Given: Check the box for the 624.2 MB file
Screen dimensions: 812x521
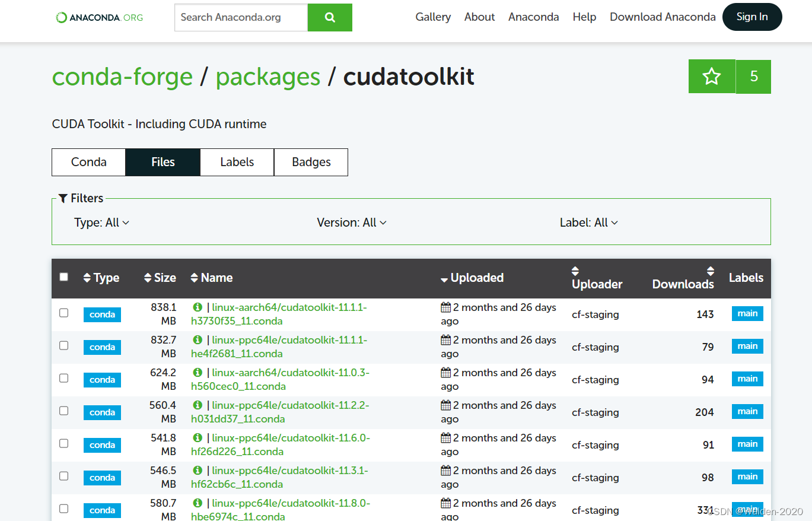Looking at the screenshot, I should coord(64,378).
